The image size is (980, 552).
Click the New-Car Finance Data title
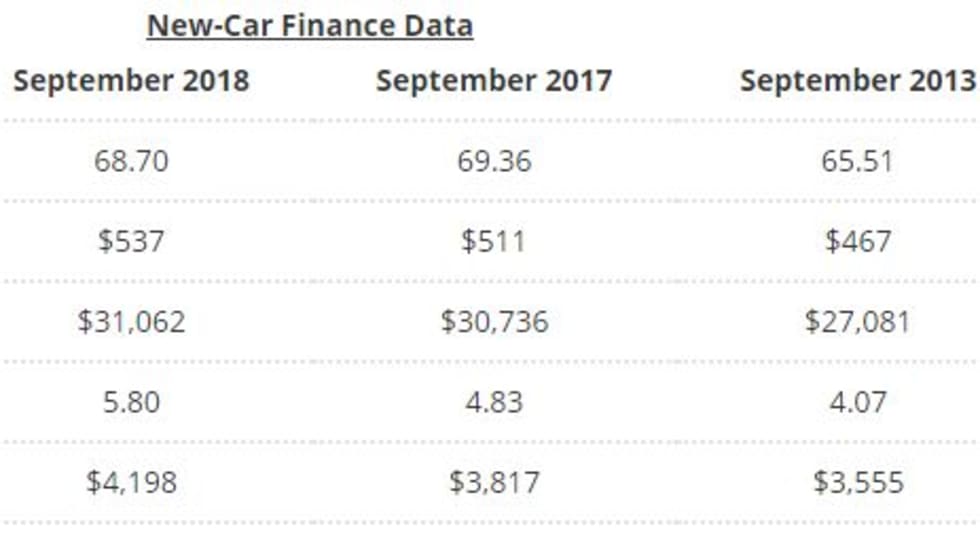pos(310,26)
